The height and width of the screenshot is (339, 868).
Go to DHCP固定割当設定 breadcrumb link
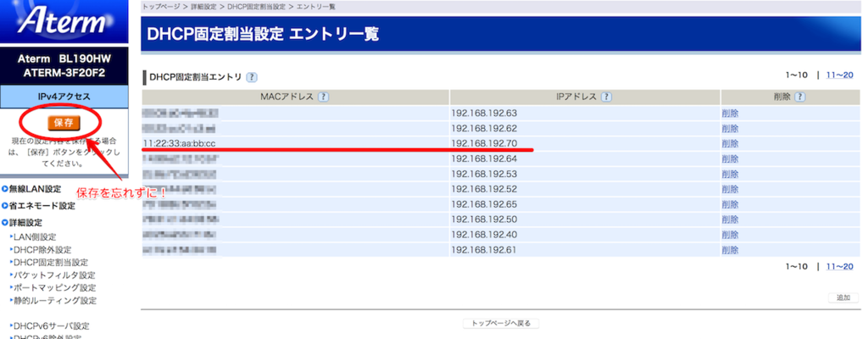coord(256,7)
